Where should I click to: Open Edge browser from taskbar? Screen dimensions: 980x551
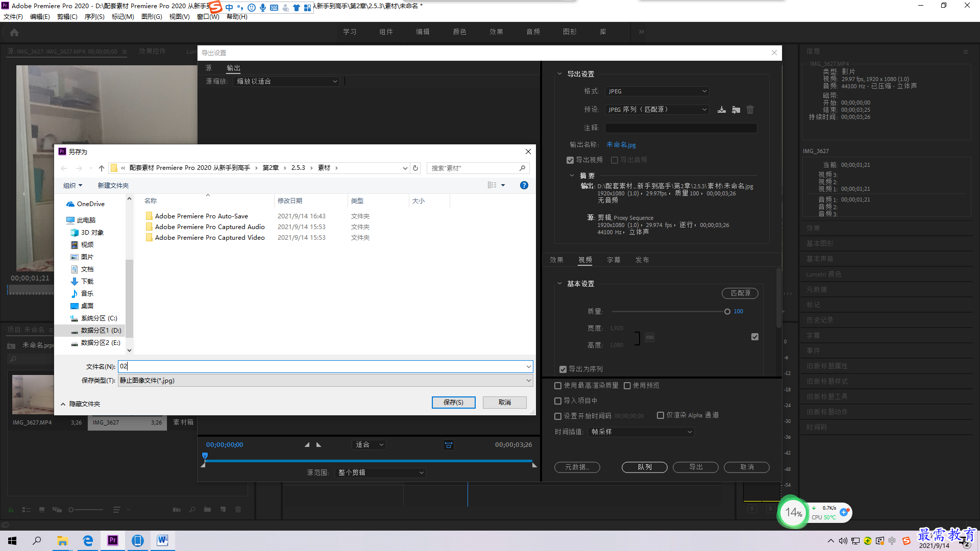pyautogui.click(x=88, y=540)
